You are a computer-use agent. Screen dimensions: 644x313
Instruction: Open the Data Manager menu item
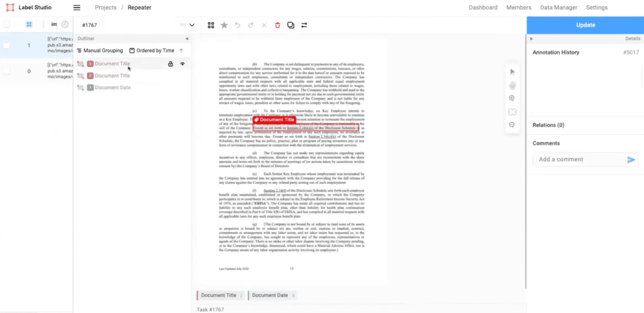558,7
